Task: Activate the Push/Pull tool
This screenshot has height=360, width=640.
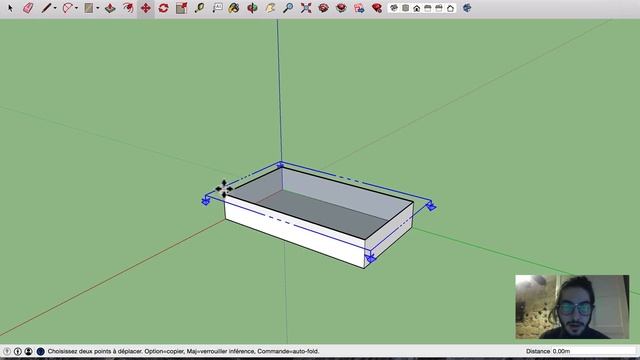Action: [110, 8]
